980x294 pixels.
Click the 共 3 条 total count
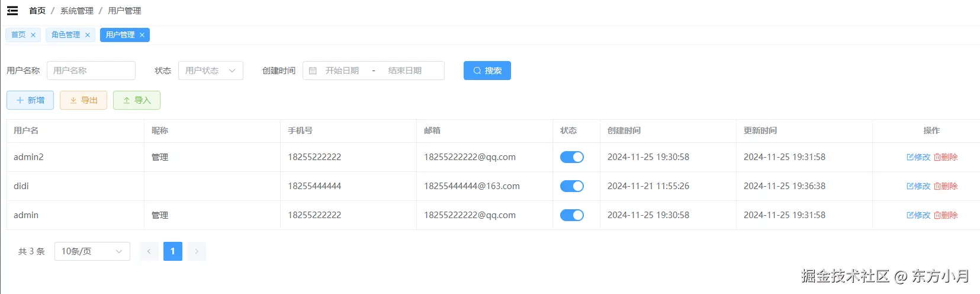coord(31,251)
